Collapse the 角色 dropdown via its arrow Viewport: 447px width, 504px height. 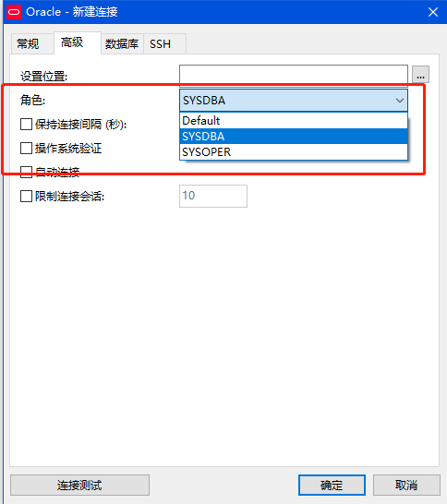(399, 101)
